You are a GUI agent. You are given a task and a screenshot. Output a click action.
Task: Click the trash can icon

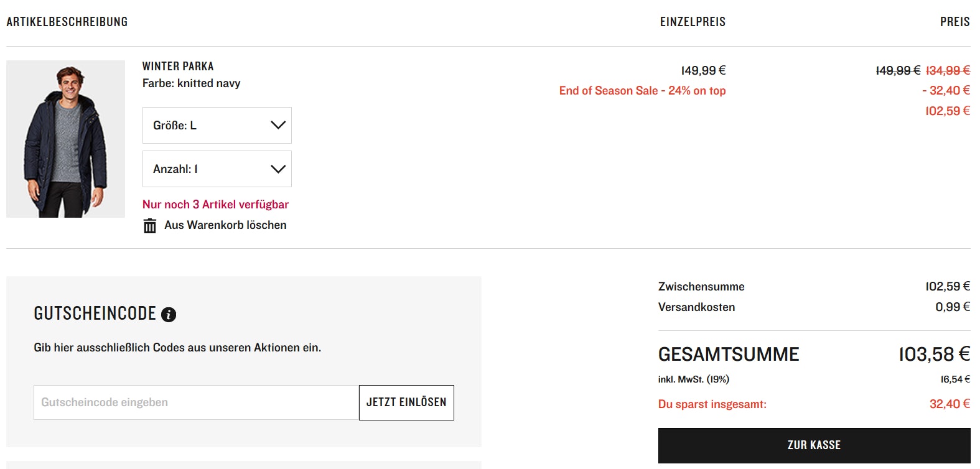150,226
